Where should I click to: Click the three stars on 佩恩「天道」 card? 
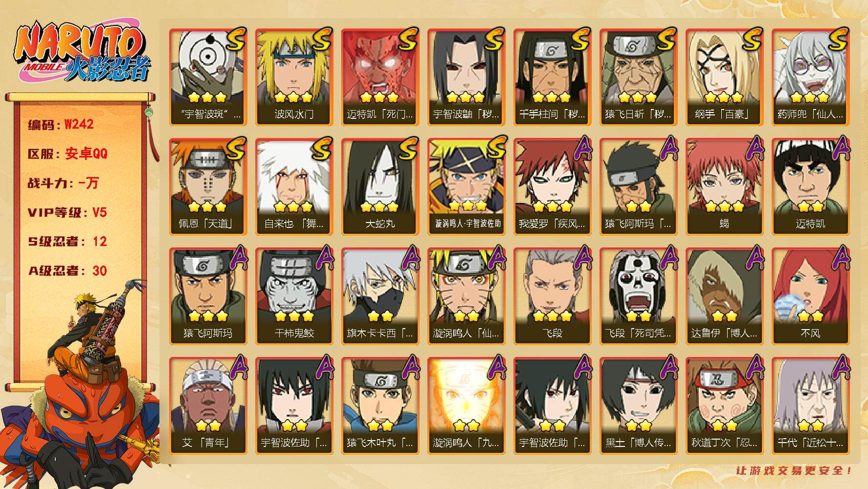[208, 206]
